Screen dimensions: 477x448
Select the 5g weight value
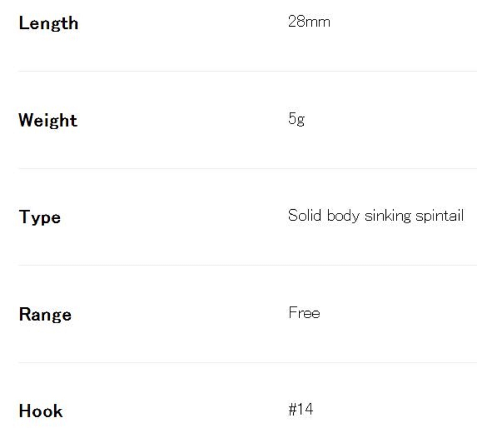tap(296, 119)
